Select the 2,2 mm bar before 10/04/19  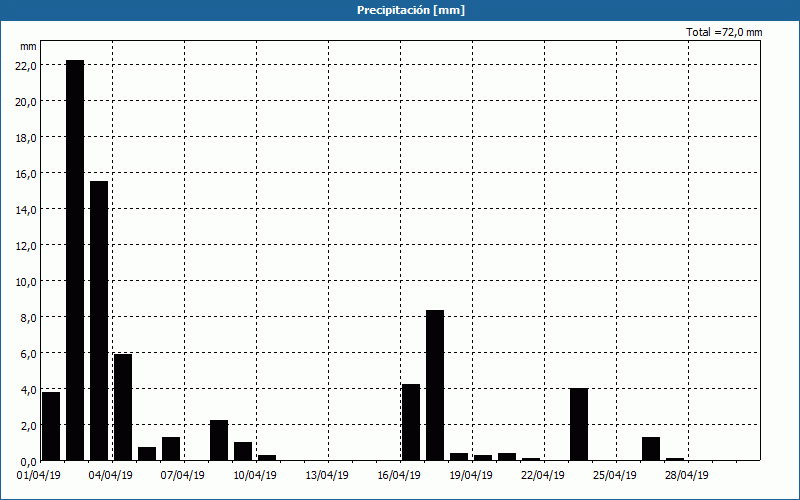tap(219, 440)
